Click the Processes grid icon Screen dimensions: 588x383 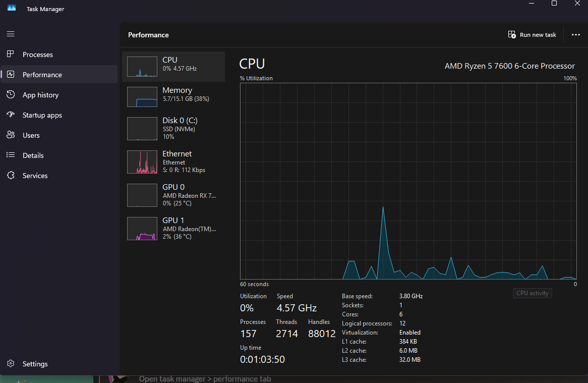coord(11,54)
